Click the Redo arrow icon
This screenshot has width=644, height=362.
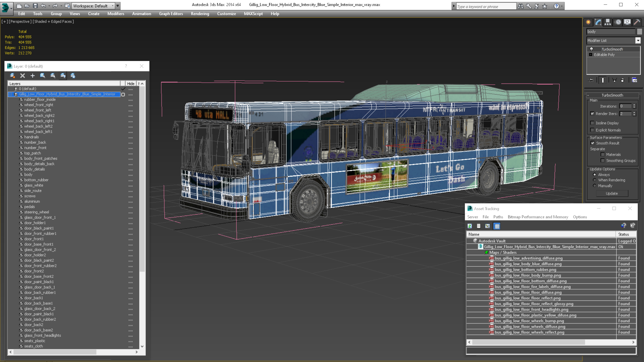point(55,6)
